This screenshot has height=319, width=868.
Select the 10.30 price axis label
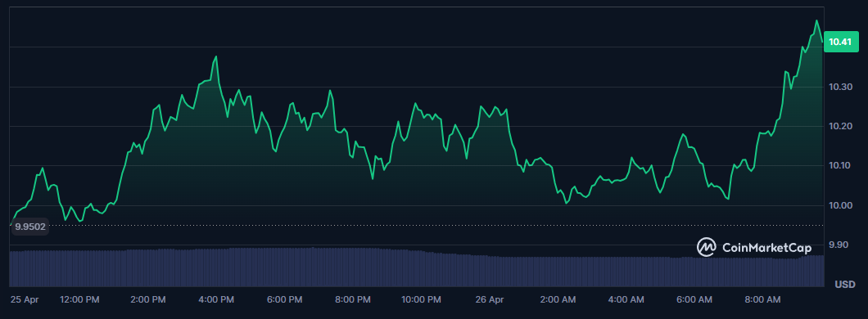[840, 87]
